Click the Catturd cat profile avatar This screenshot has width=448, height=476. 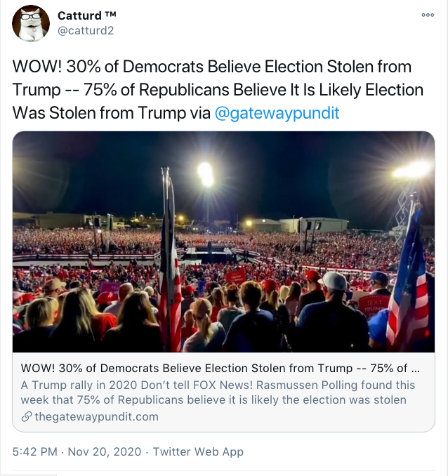click(31, 24)
